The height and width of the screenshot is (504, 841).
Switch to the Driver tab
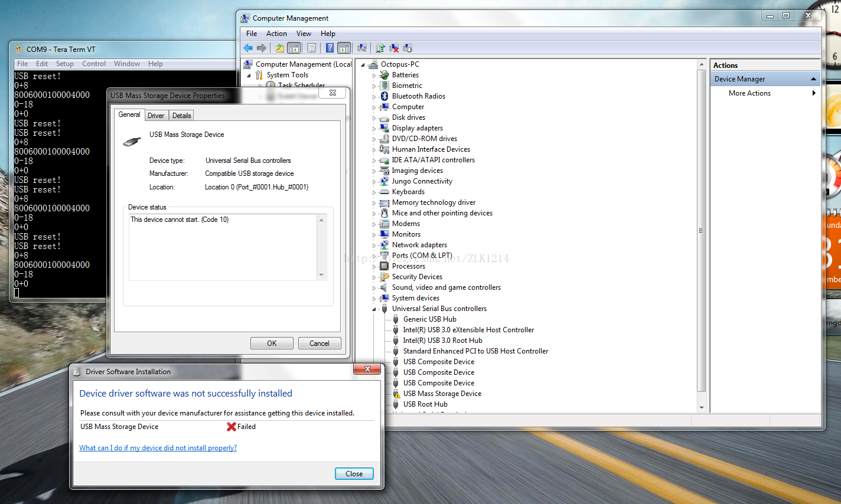tap(156, 116)
